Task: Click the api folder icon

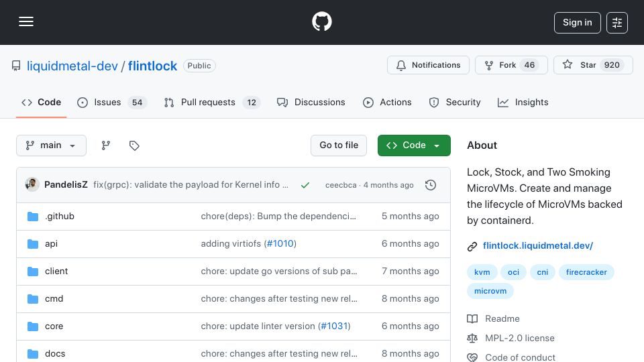Action: 33,244
